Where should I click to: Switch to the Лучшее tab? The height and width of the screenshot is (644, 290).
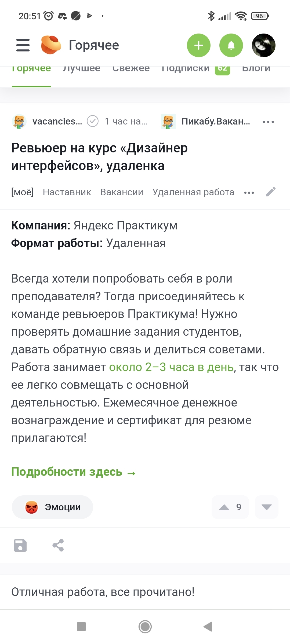[x=82, y=69]
